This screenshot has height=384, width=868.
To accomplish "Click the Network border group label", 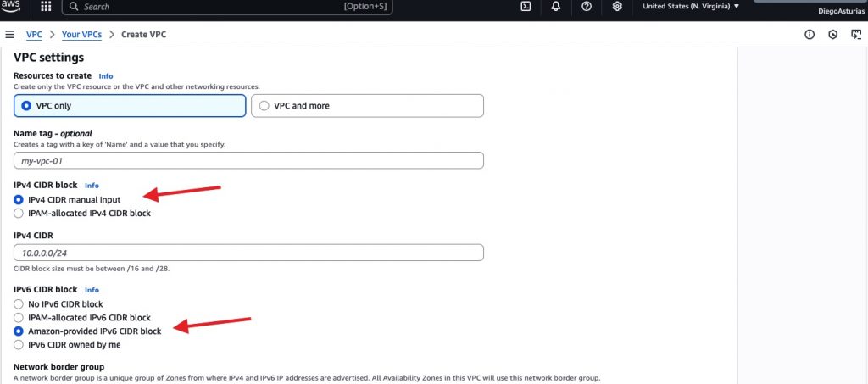I will pos(59,367).
